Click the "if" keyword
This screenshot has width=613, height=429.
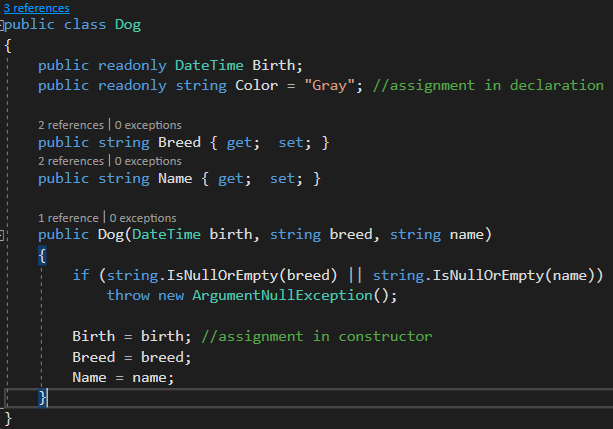point(81,275)
